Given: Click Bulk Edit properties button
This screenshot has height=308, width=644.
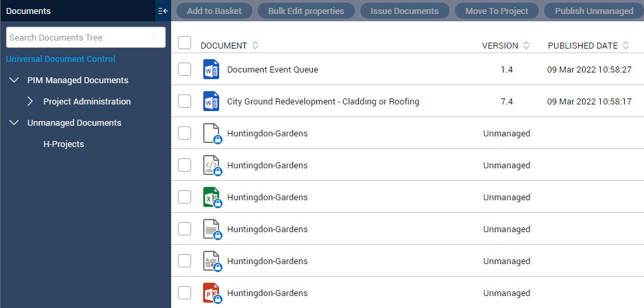Looking at the screenshot, I should click(x=306, y=11).
